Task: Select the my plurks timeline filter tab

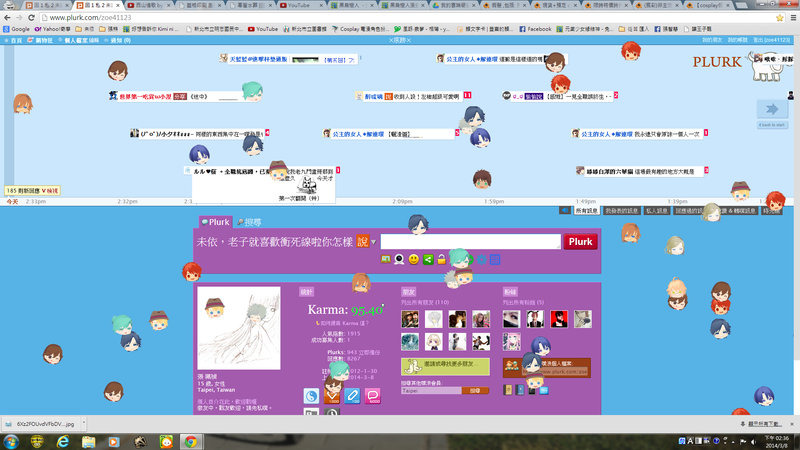Action: pyautogui.click(x=621, y=210)
